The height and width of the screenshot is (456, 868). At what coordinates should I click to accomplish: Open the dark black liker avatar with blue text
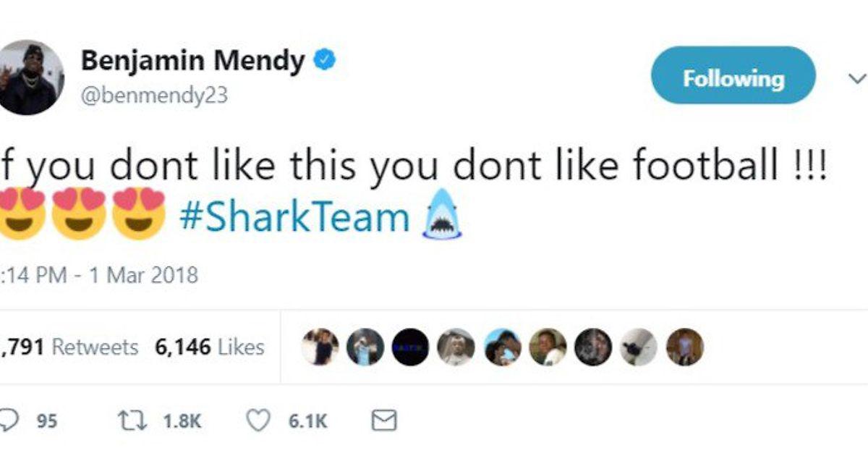point(410,347)
